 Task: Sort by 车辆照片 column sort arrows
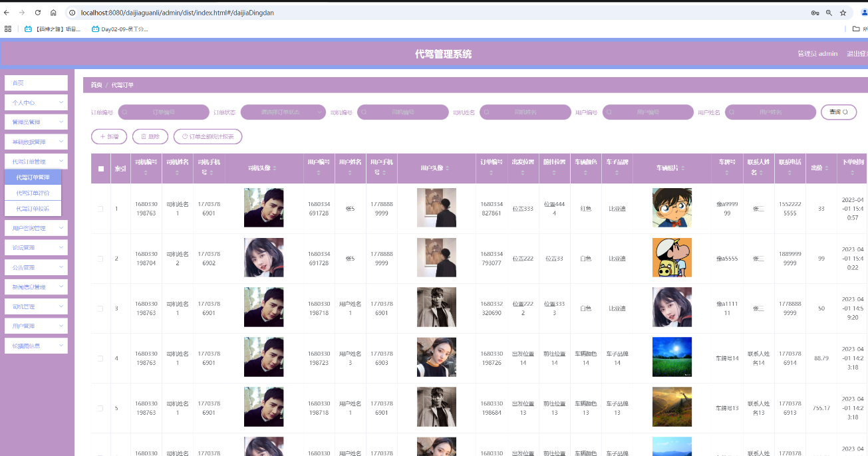pos(683,168)
